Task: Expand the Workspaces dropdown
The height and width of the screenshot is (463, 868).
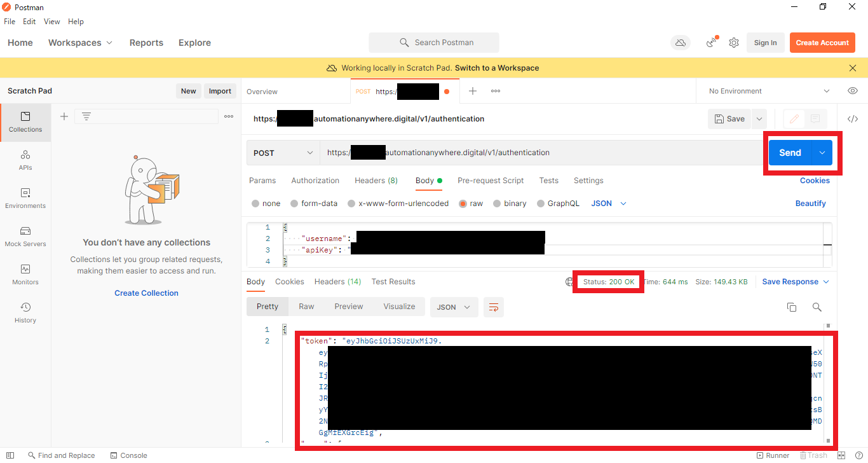Action: 81,43
